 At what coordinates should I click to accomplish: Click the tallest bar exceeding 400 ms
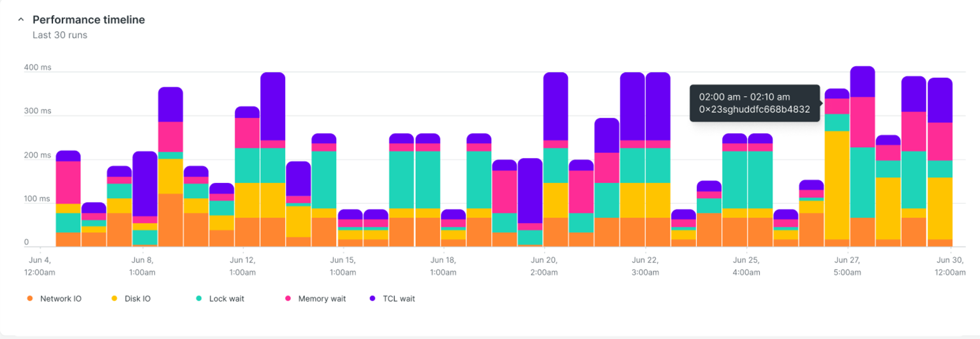863,156
